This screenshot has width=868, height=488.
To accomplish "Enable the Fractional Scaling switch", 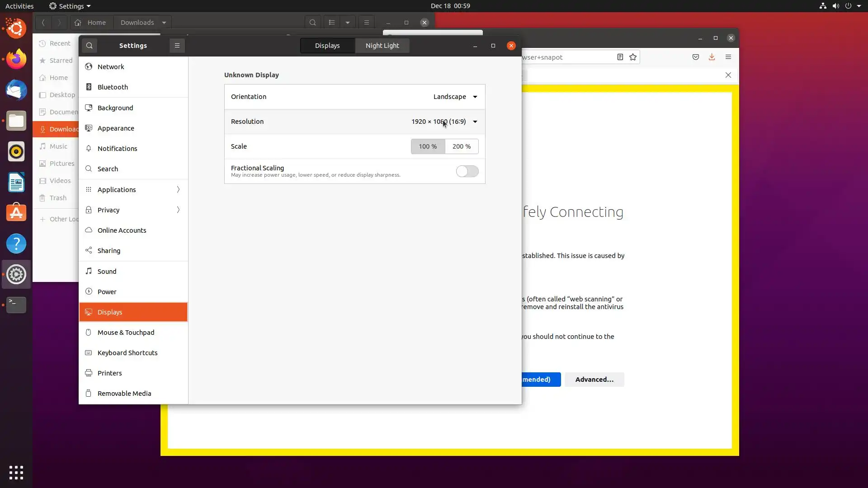I will 467,171.
